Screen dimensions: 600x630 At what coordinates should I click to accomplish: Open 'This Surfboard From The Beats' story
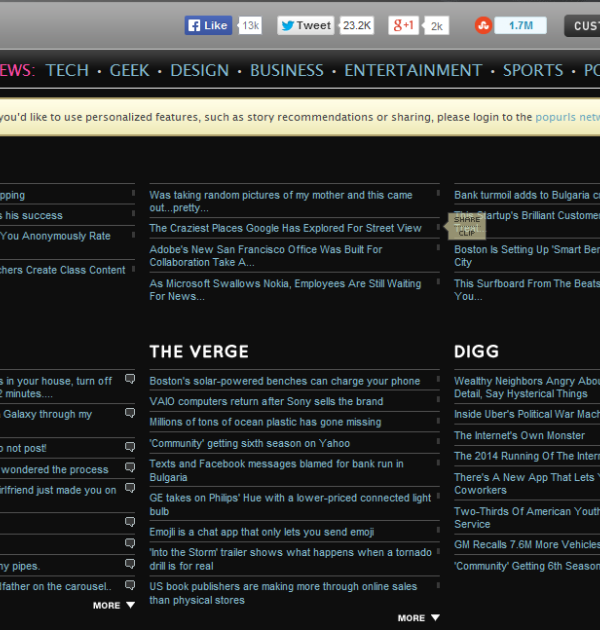527,290
